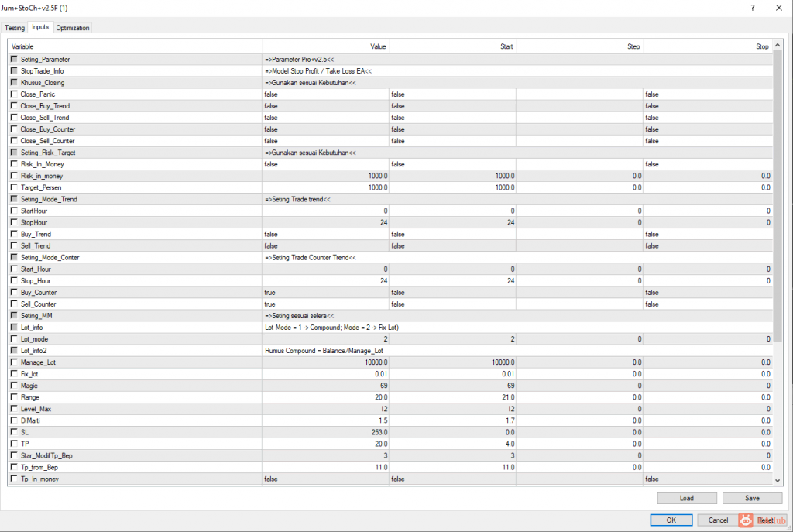Edit the Buy_Trend value false

tap(326, 234)
